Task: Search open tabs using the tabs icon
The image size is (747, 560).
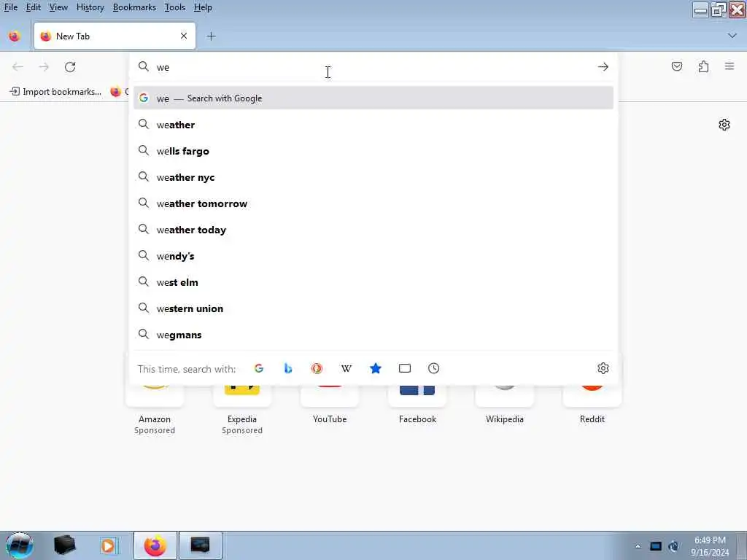Action: [404, 368]
